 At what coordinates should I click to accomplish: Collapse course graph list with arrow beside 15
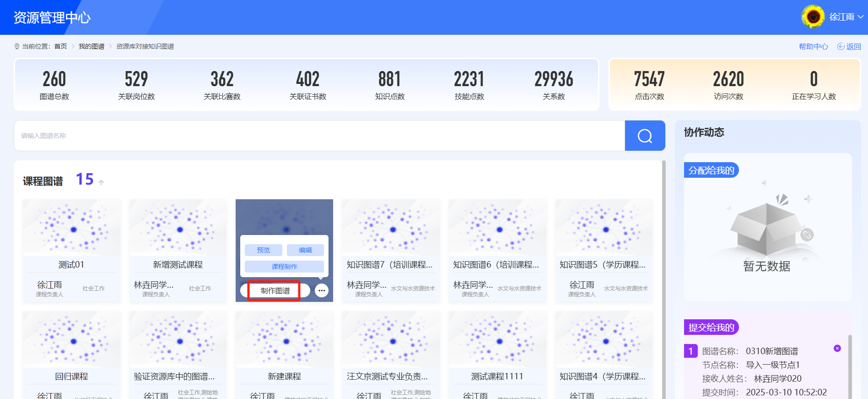point(101,182)
